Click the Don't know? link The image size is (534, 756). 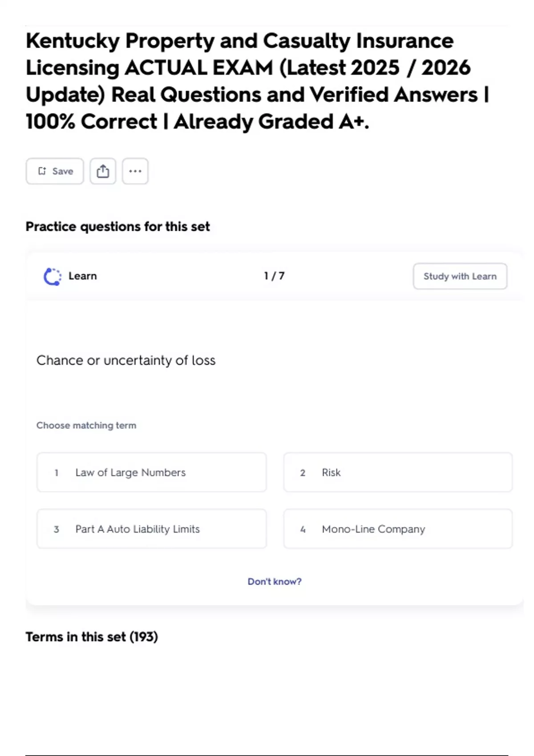tap(275, 582)
